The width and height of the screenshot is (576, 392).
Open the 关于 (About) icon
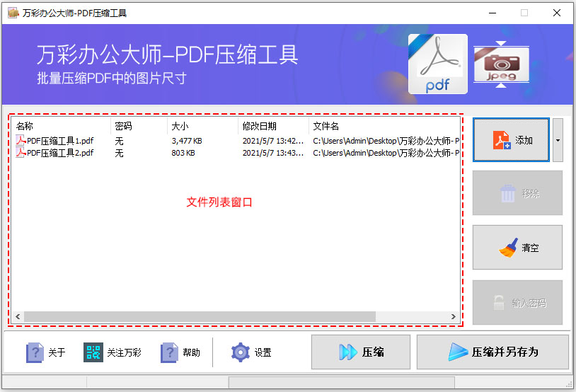[35, 352]
